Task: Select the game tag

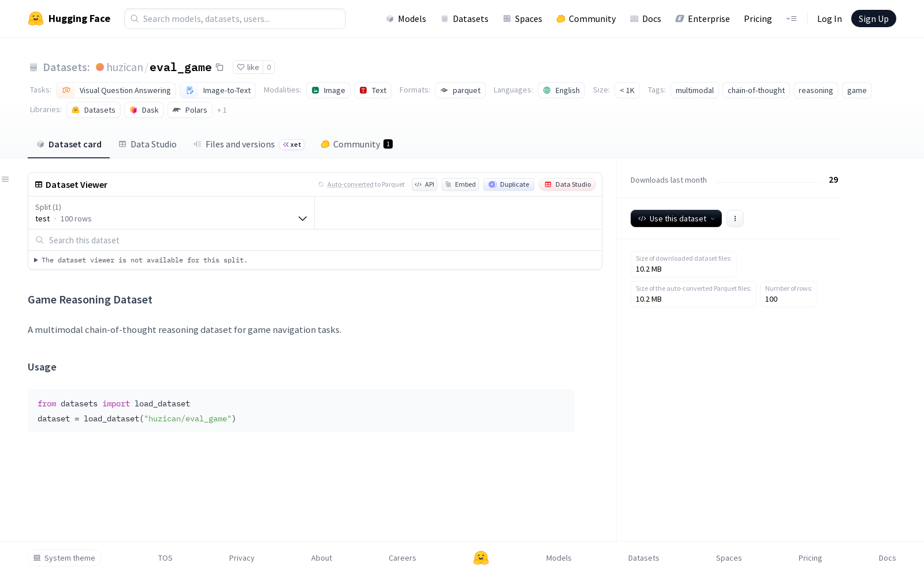Action: (x=857, y=90)
